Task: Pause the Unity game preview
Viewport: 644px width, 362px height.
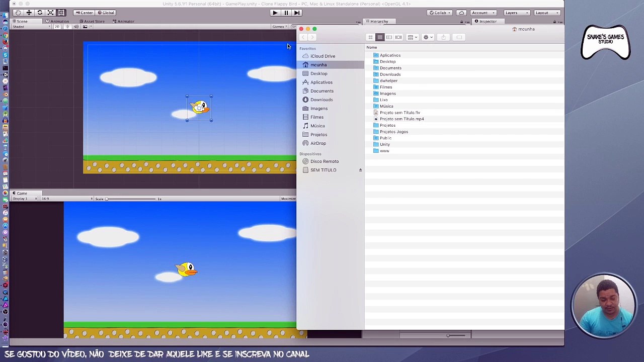Action: [286, 13]
